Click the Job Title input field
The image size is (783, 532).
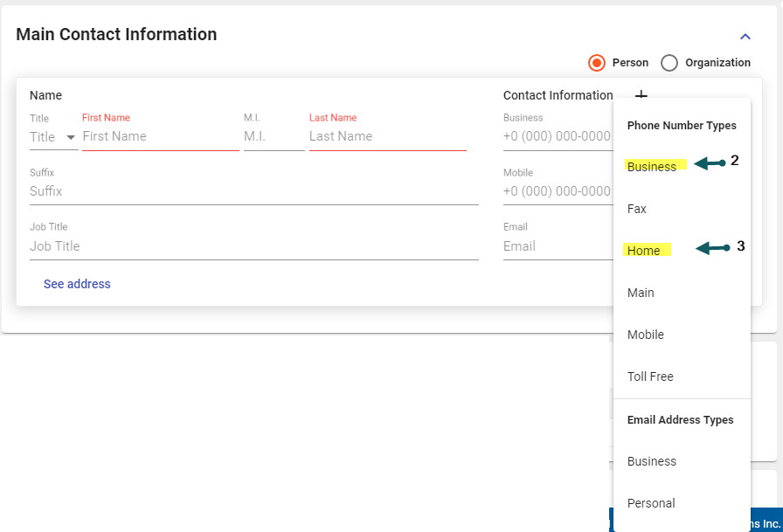[253, 246]
